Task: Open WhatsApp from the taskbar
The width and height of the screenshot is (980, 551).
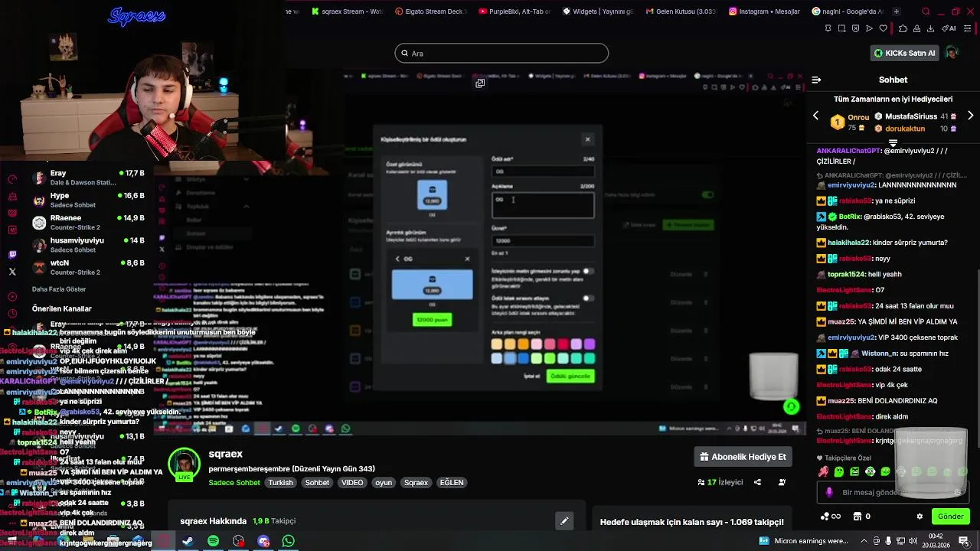Action: pyautogui.click(x=289, y=541)
